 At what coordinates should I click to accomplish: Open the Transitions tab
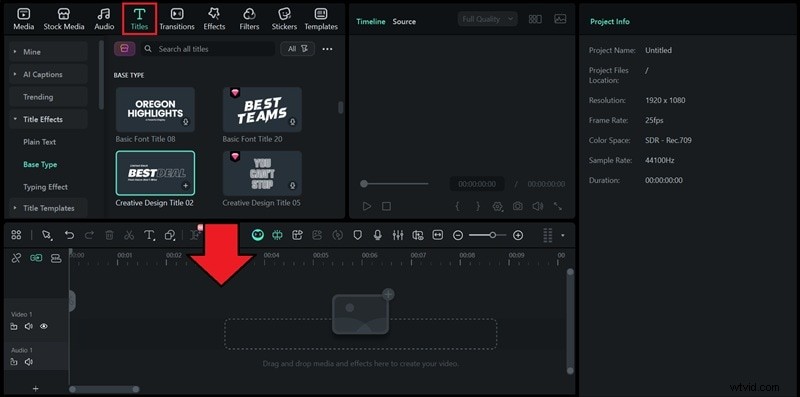[177, 19]
